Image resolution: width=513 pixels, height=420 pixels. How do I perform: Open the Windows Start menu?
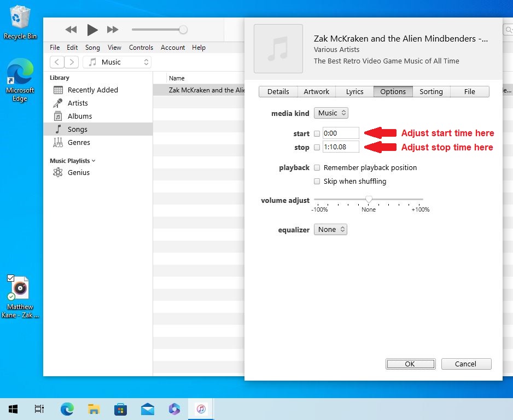[x=13, y=409]
